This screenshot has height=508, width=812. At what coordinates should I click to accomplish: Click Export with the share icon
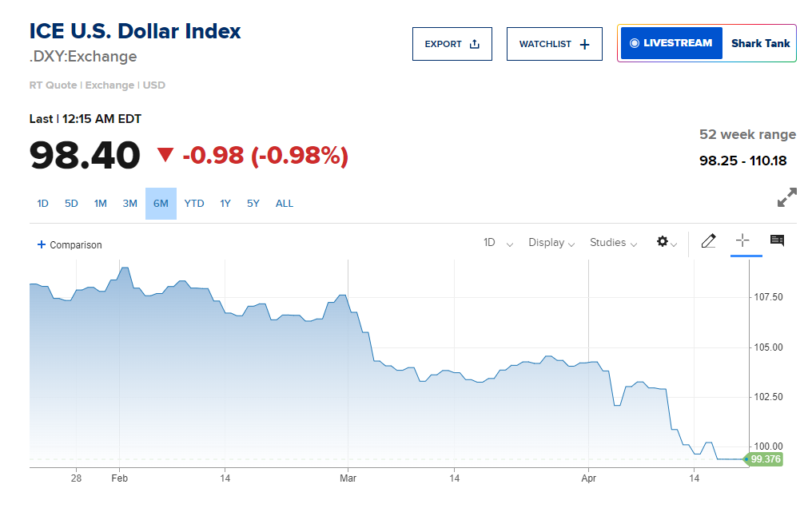(452, 44)
